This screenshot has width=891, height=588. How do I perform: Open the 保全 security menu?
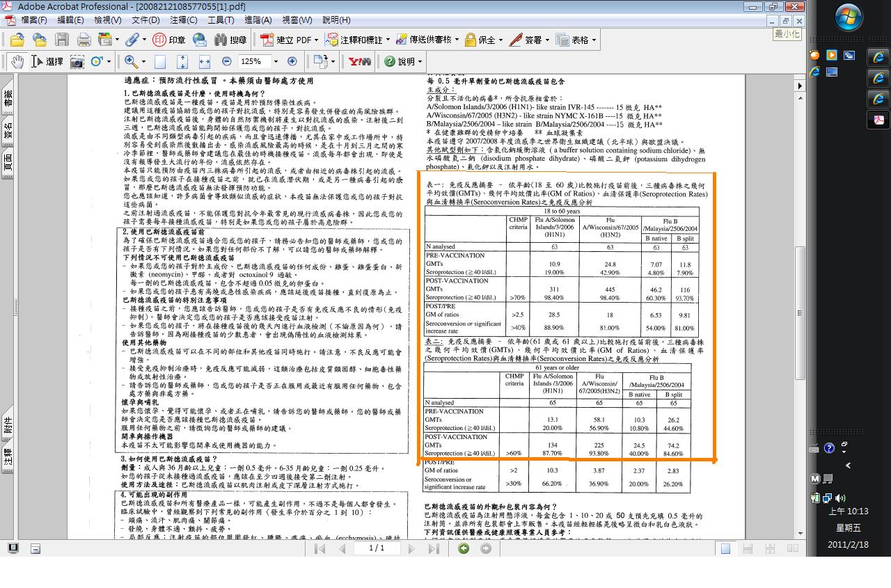click(x=484, y=40)
